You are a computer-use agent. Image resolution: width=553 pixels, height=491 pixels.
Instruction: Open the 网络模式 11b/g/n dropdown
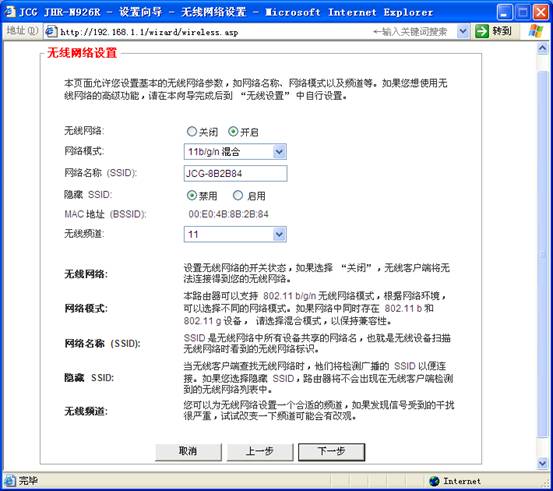(x=235, y=152)
